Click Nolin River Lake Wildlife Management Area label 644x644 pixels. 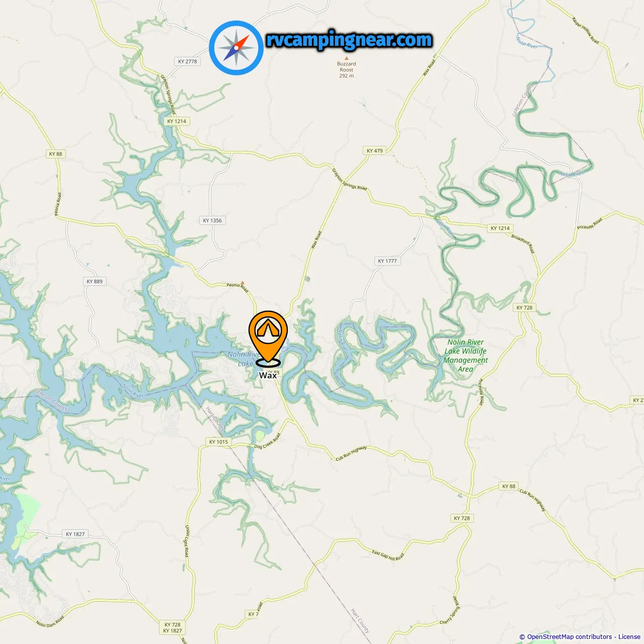(x=465, y=355)
